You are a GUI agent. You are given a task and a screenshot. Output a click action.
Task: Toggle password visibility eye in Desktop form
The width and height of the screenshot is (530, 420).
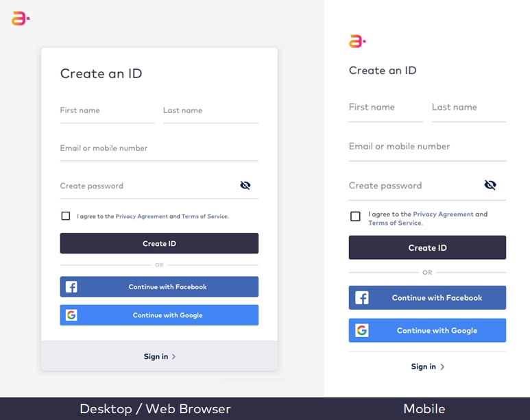coord(245,185)
